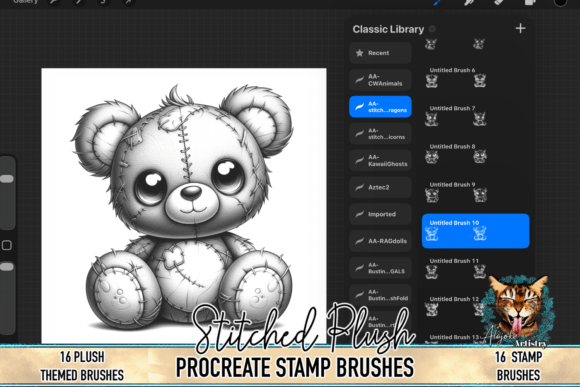The width and height of the screenshot is (580, 387).
Task: Choose Untitled Brush 6
Action: (476, 78)
